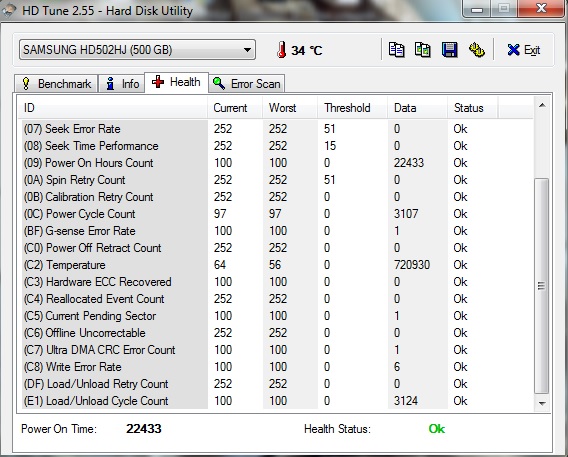Open the options gear icon
This screenshot has width=568, height=457.
point(476,50)
